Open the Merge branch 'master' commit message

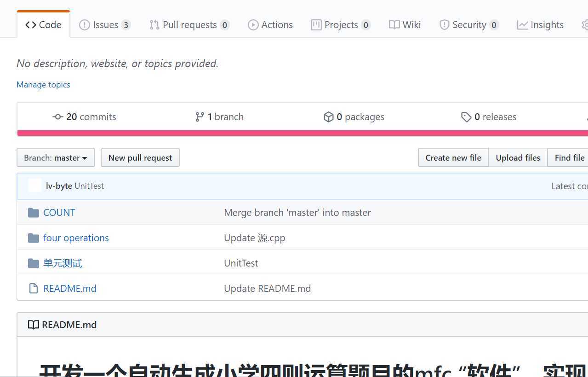point(297,213)
